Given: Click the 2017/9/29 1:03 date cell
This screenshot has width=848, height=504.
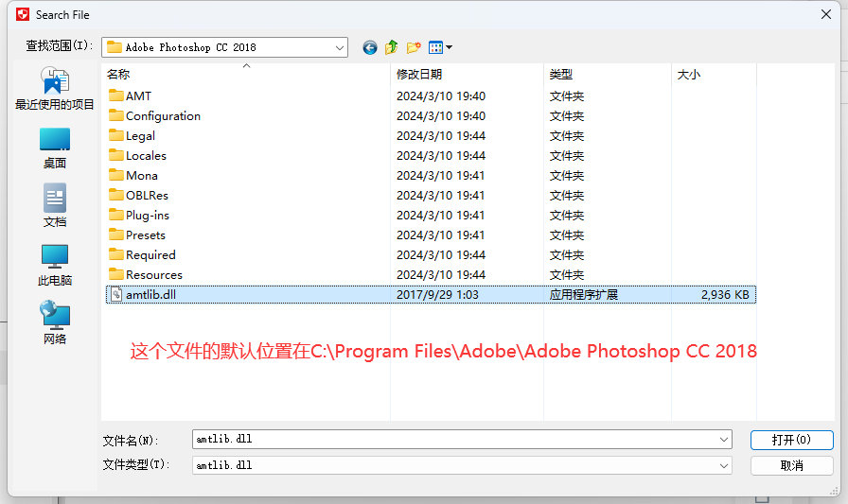Looking at the screenshot, I should click(437, 294).
